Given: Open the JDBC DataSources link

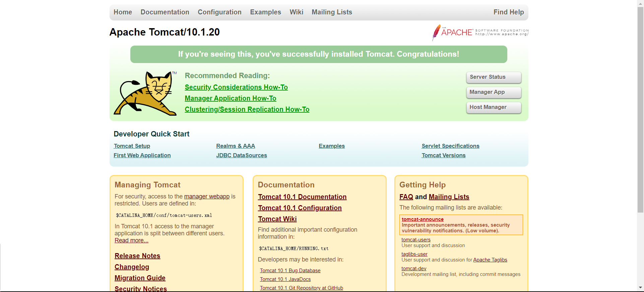Looking at the screenshot, I should 242,155.
